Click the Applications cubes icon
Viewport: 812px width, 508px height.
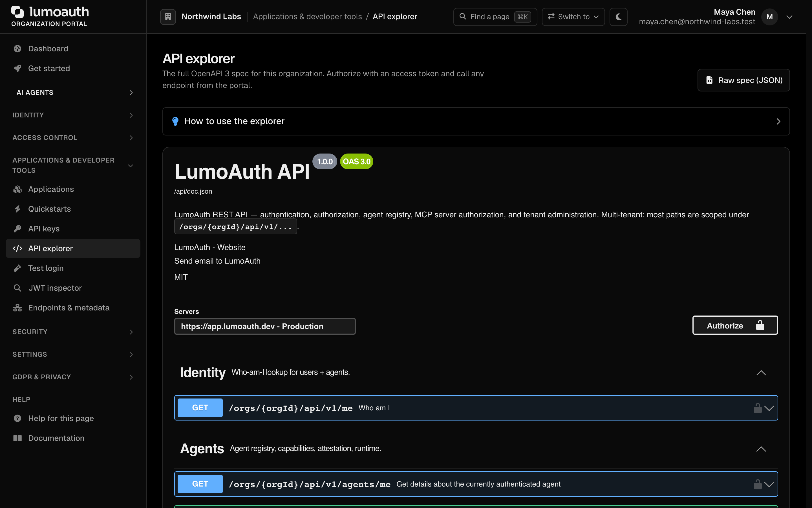(x=17, y=189)
